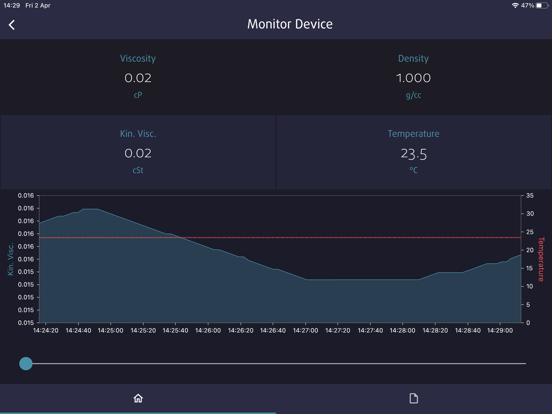The height and width of the screenshot is (414, 552).
Task: Click the 14:24:20 time axis label
Action: pyautogui.click(x=46, y=331)
